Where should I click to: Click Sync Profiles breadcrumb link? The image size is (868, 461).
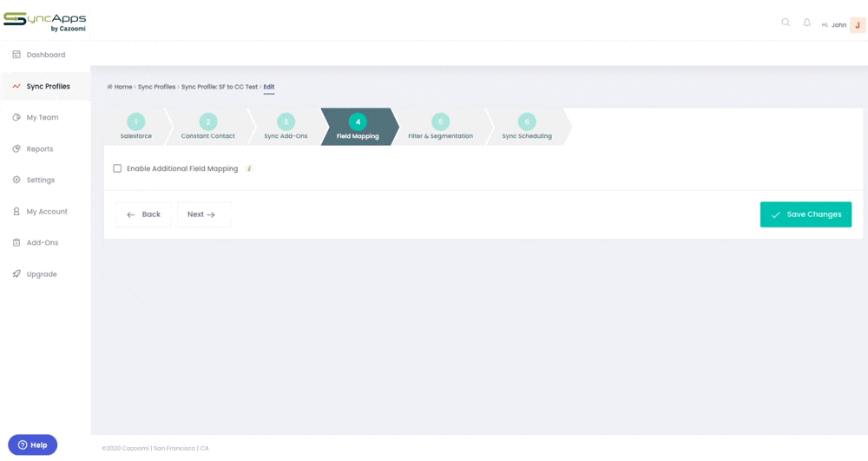(x=156, y=87)
